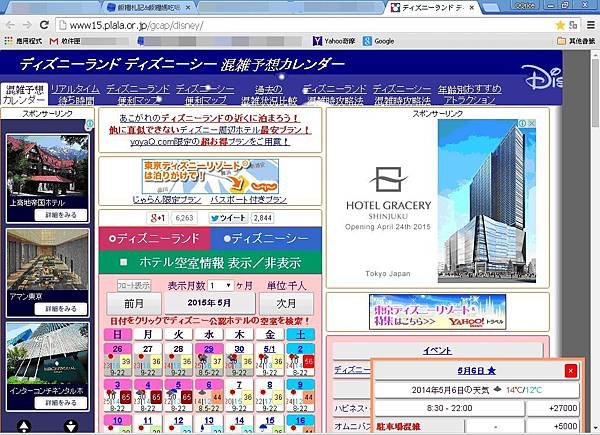
Task: Open the じゃらん限定プラン link
Action: [x=167, y=200]
